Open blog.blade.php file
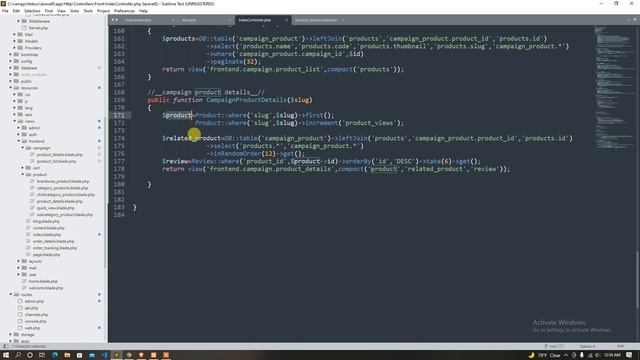 (46, 221)
